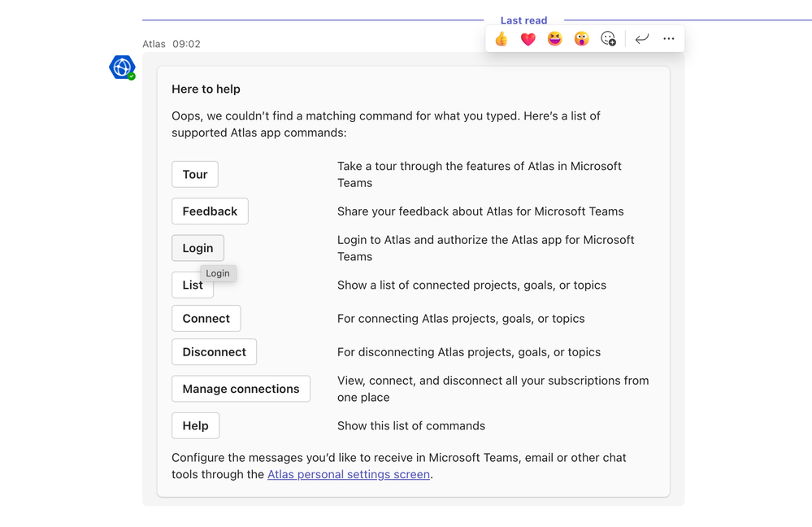
Task: Click the 'Last read' marker label
Action: click(523, 20)
